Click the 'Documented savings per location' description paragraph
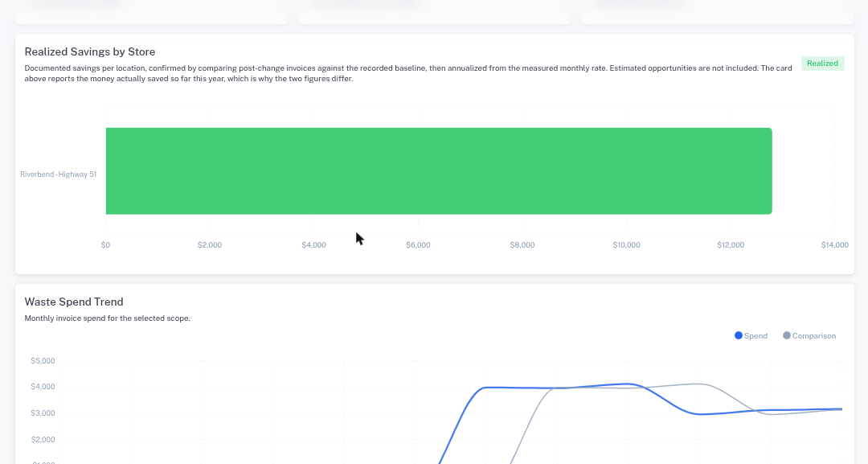The image size is (868, 464). (x=408, y=73)
